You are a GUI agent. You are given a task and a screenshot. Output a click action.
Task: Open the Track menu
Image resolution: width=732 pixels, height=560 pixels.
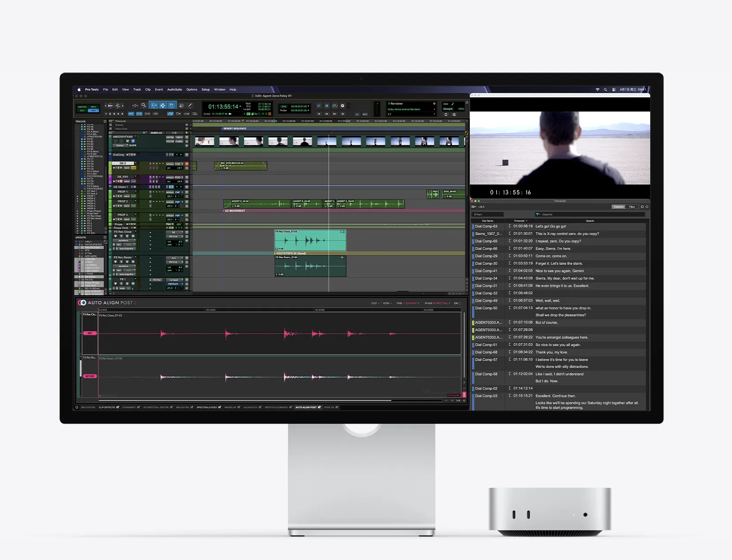coord(137,90)
